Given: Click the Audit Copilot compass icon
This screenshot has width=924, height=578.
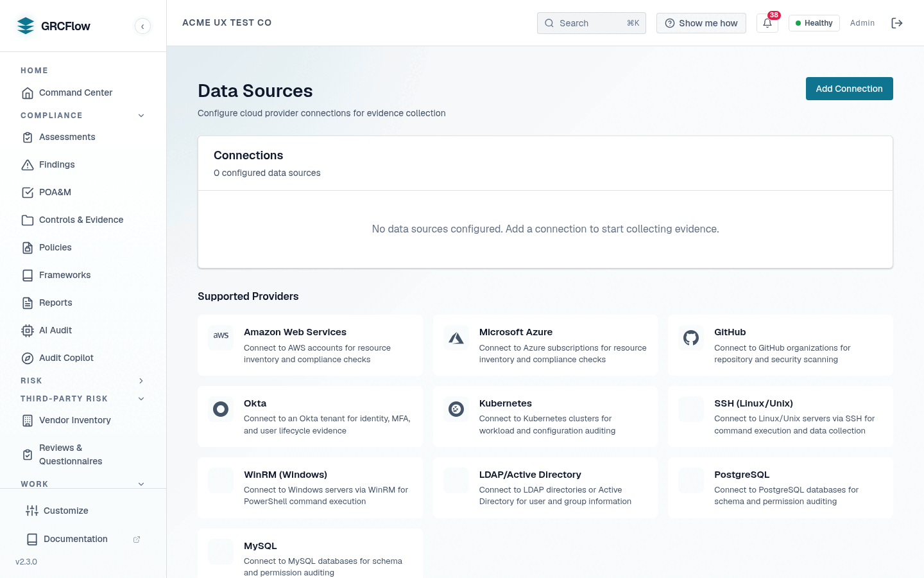Looking at the screenshot, I should click(28, 358).
